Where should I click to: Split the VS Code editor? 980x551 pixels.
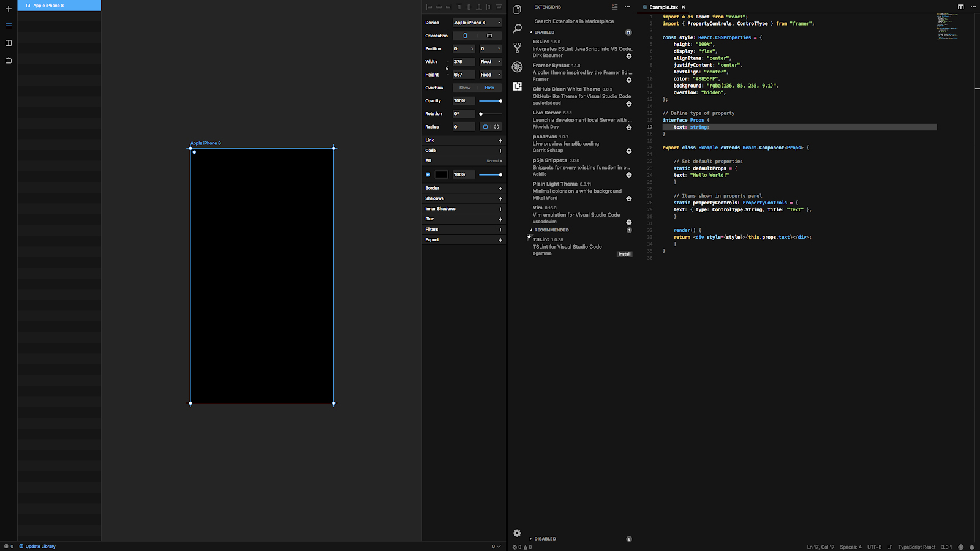click(x=961, y=7)
